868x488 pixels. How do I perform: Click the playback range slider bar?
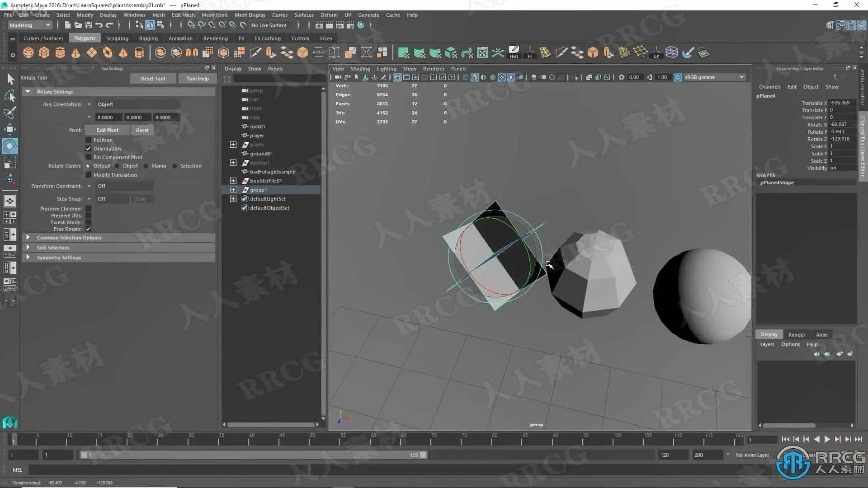(x=253, y=455)
